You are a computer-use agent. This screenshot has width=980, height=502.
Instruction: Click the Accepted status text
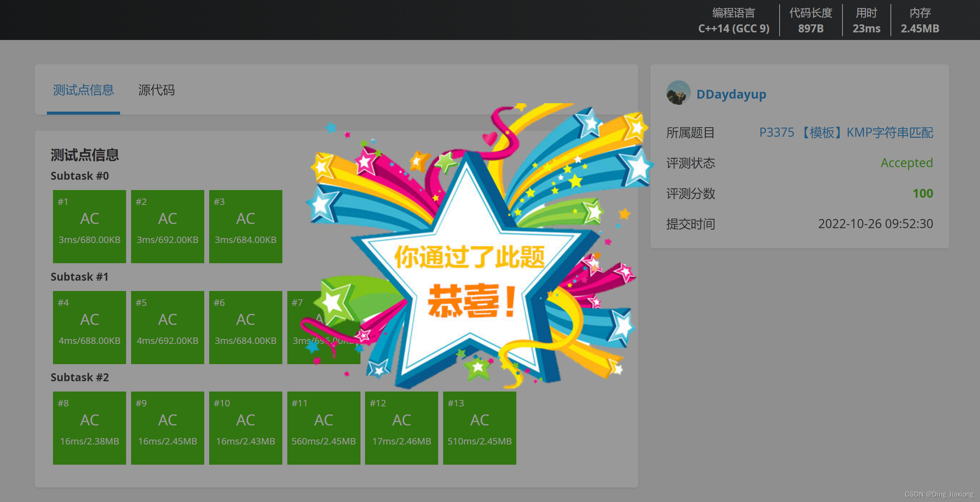tap(906, 163)
